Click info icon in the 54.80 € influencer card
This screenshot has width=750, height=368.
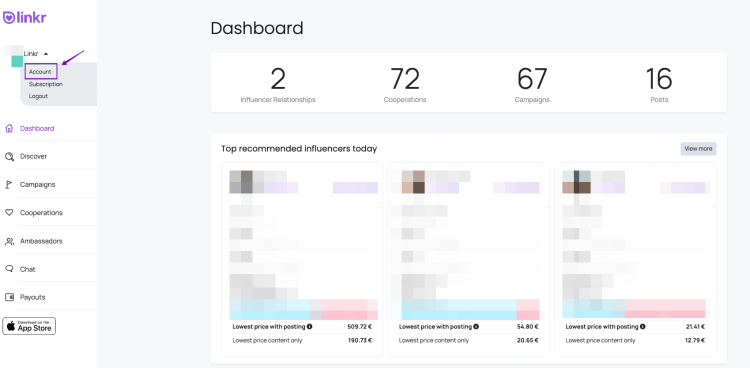pos(476,327)
